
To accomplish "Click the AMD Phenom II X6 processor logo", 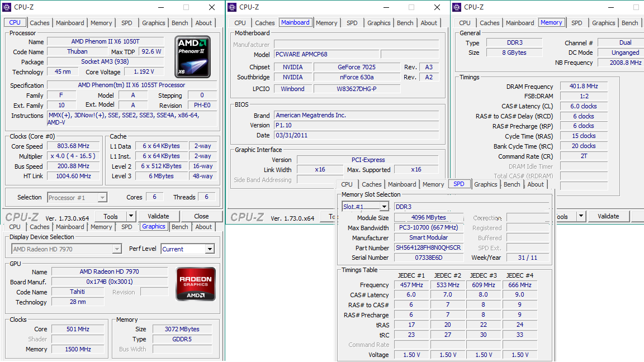I will click(193, 56).
